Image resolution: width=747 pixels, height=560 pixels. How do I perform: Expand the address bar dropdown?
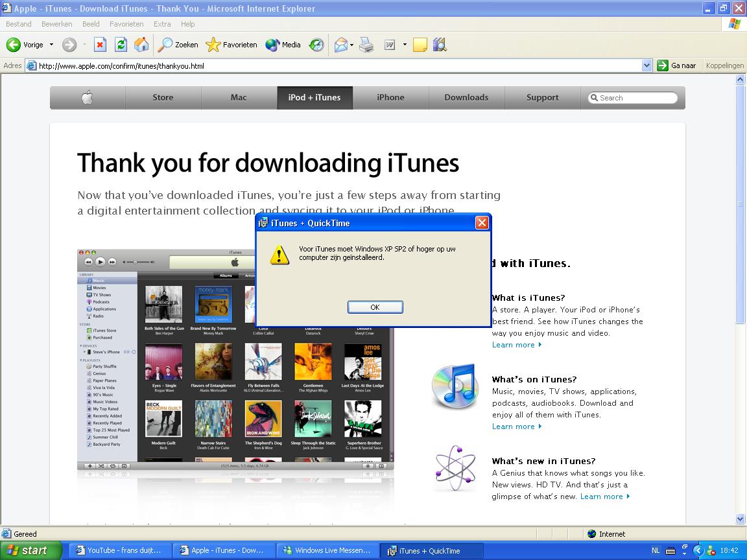(646, 65)
